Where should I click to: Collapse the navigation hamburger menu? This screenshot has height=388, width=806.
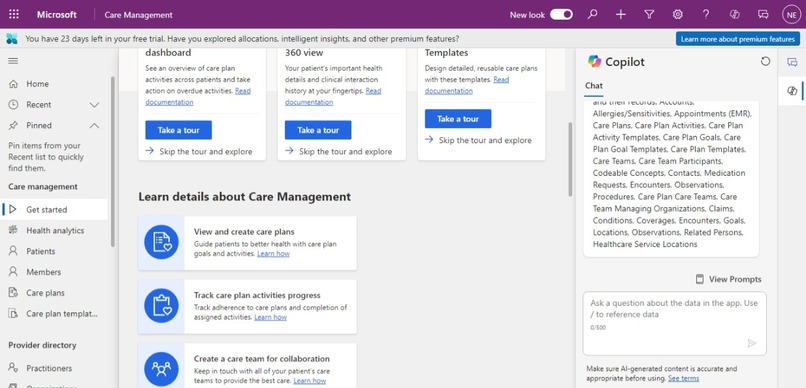(x=13, y=61)
